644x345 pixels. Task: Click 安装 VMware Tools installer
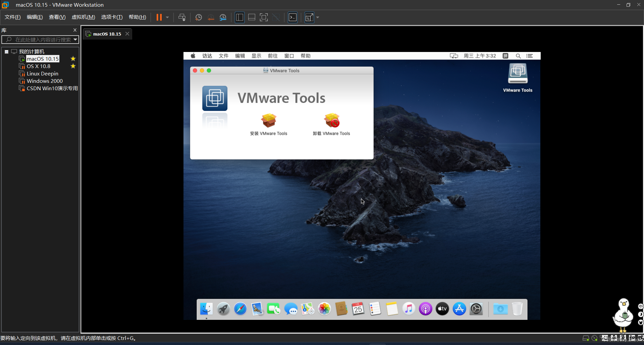pyautogui.click(x=268, y=124)
